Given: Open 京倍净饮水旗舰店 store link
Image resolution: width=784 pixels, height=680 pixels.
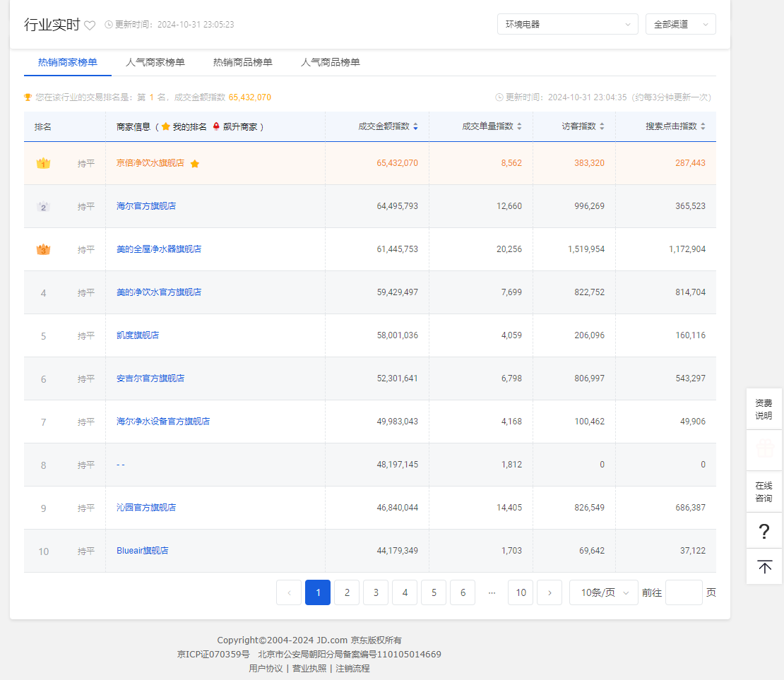Looking at the screenshot, I should (150, 163).
